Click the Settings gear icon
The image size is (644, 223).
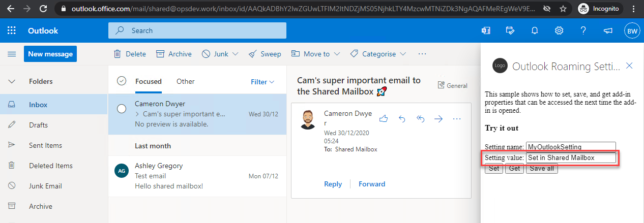(x=559, y=31)
